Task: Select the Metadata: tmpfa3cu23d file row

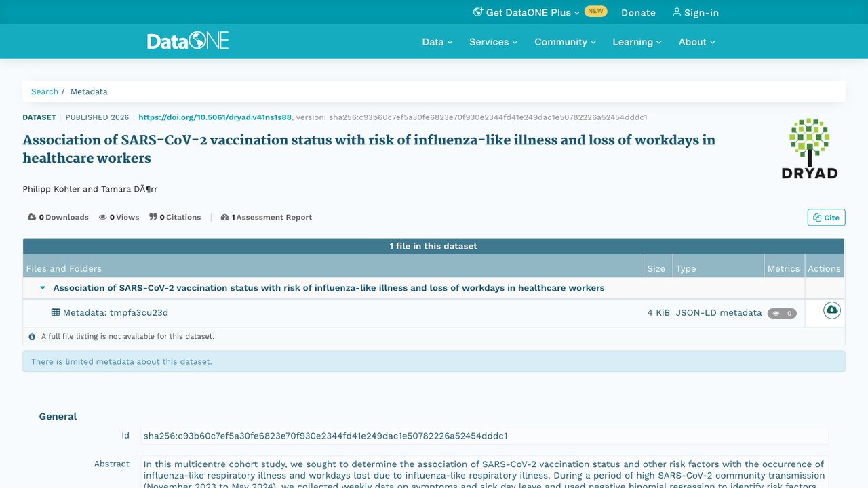Action: [x=433, y=313]
